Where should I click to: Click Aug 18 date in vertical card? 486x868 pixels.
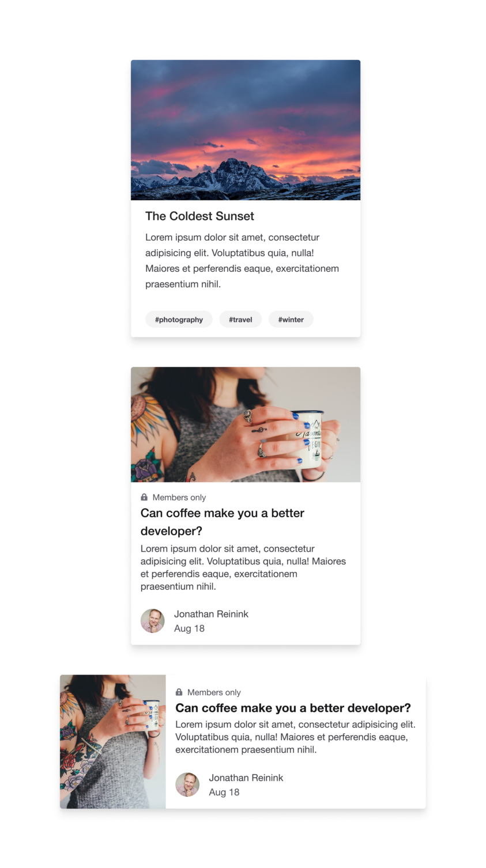tap(189, 628)
